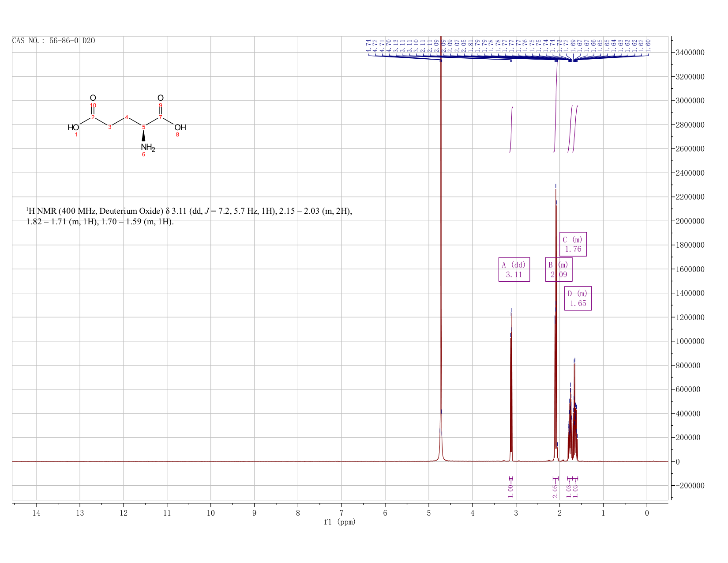Click the multiplet label box 'A (dd) 3.11'
Image resolution: width=728 pixels, height=563 pixels.
coord(514,269)
